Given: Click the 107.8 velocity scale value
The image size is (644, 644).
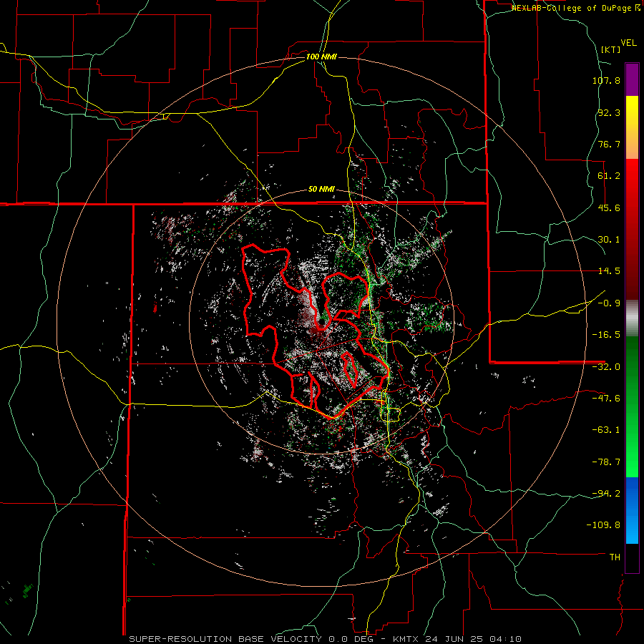Looking at the screenshot, I should 606,80.
